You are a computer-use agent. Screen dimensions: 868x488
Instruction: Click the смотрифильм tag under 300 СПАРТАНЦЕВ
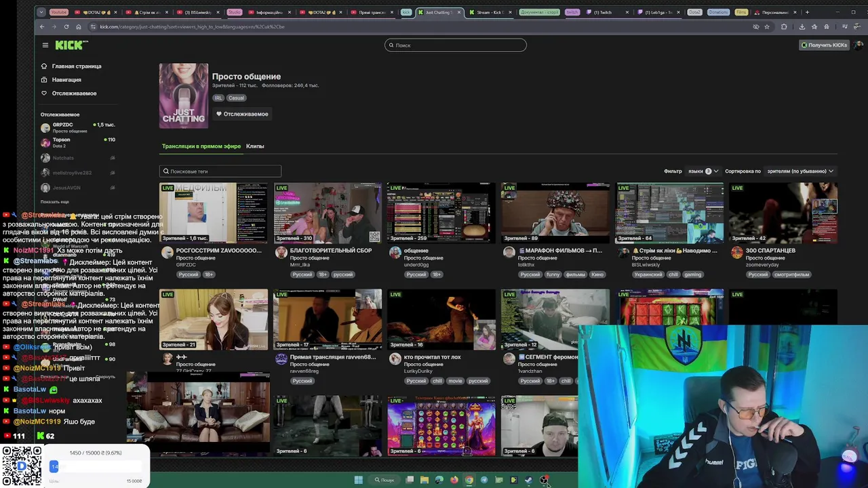pyautogui.click(x=791, y=274)
